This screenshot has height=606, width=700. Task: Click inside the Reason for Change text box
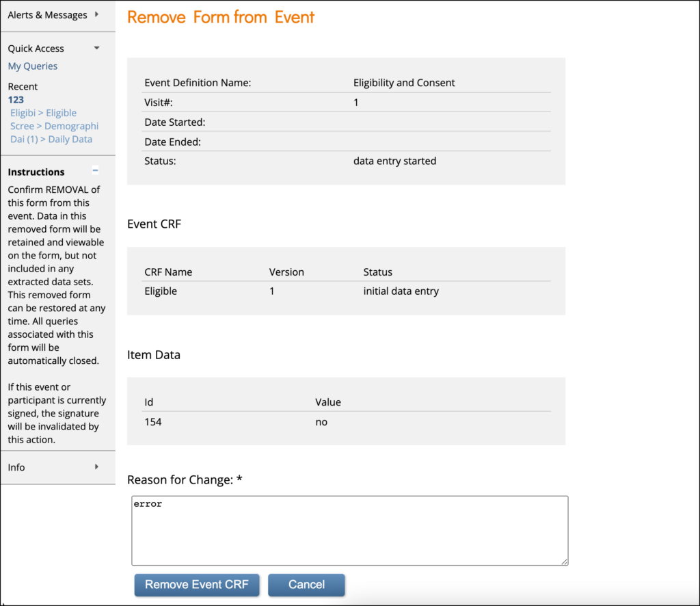[349, 530]
